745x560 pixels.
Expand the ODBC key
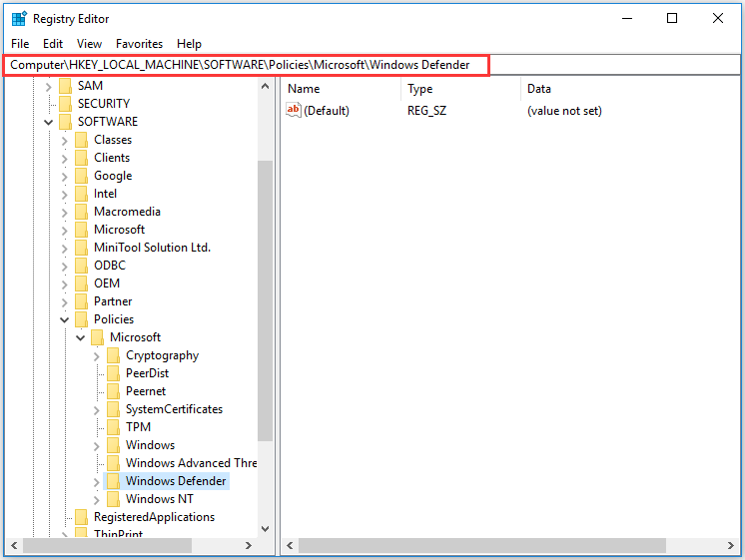pos(65,267)
